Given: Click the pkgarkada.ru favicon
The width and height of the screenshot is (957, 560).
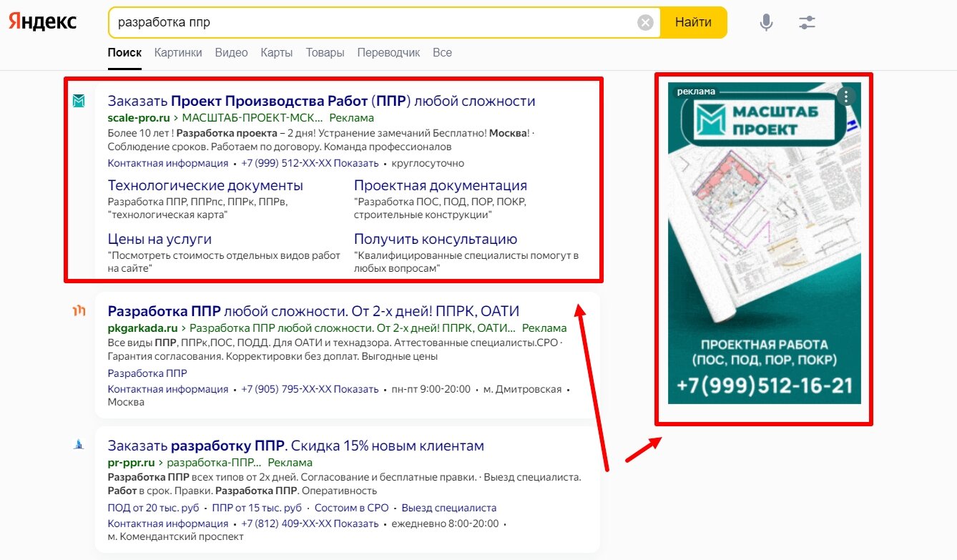Looking at the screenshot, I should (79, 311).
